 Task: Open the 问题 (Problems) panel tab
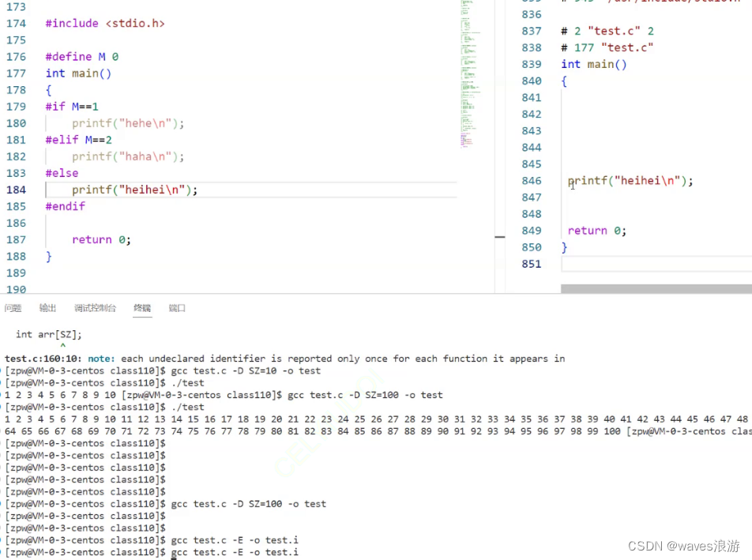13,308
